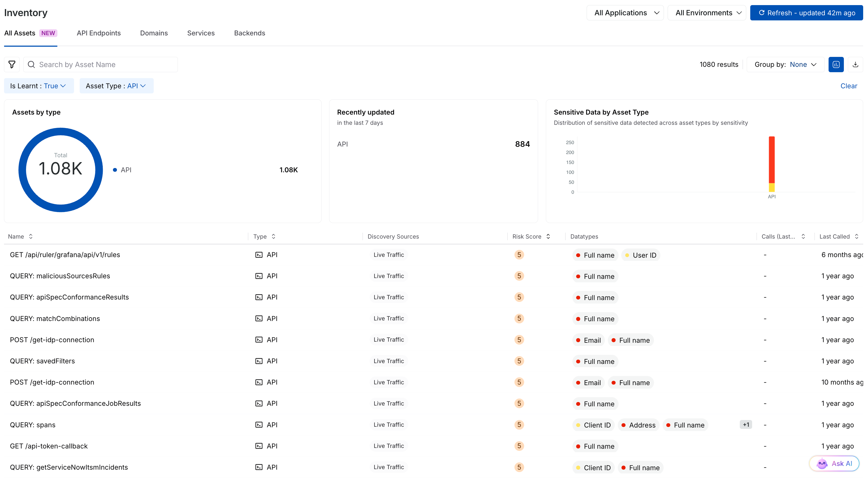Click the Discovery Sources column header
868x482 pixels.
pyautogui.click(x=393, y=237)
